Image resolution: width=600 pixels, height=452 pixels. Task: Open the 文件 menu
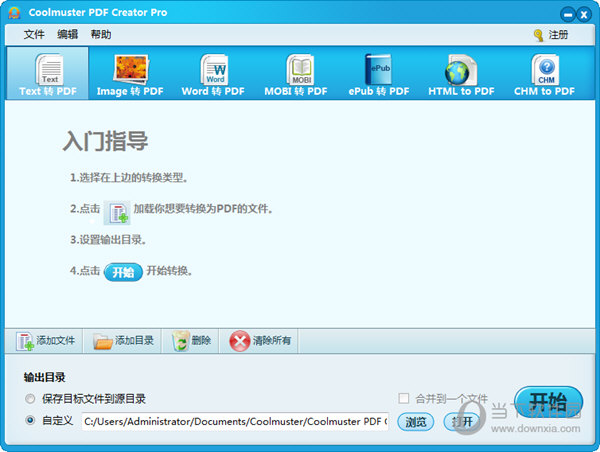click(34, 34)
